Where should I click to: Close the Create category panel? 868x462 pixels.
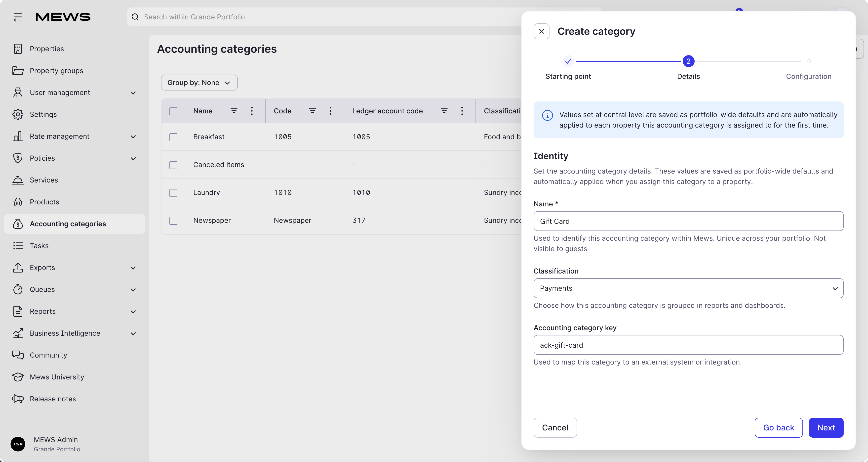coord(542,31)
